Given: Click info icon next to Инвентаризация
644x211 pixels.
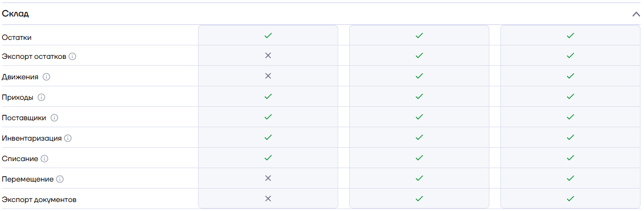Looking at the screenshot, I should pyautogui.click(x=68, y=138).
